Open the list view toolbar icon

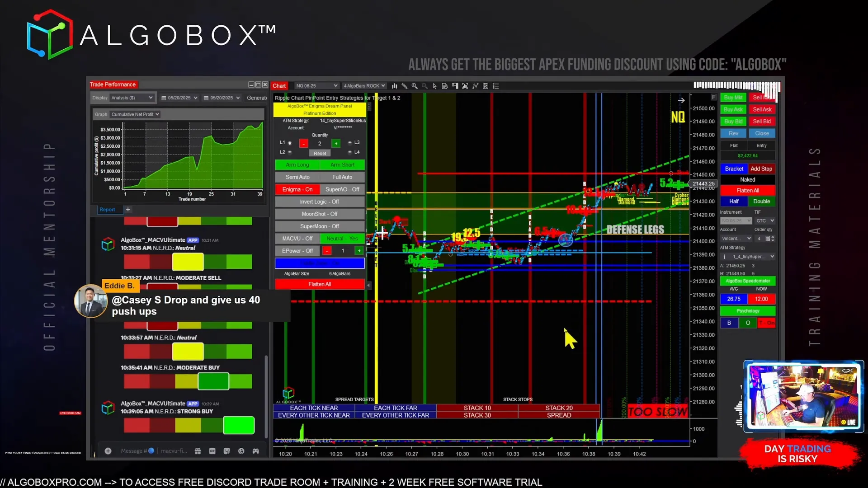click(x=496, y=86)
